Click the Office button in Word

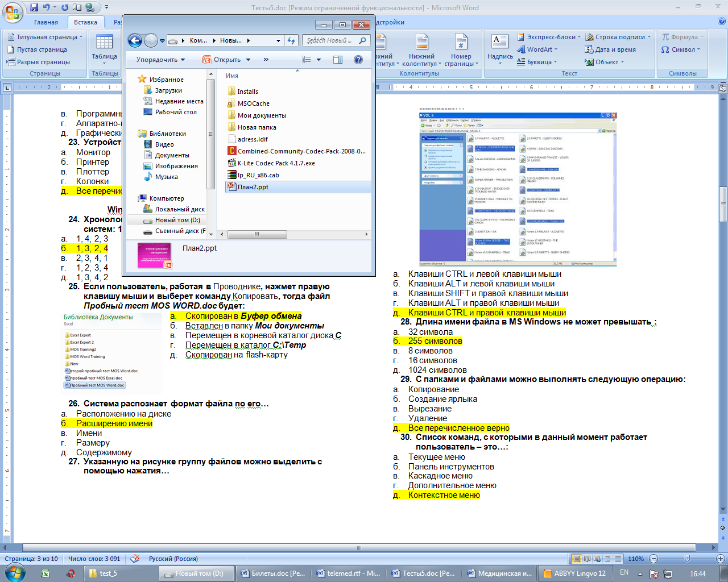pyautogui.click(x=12, y=11)
